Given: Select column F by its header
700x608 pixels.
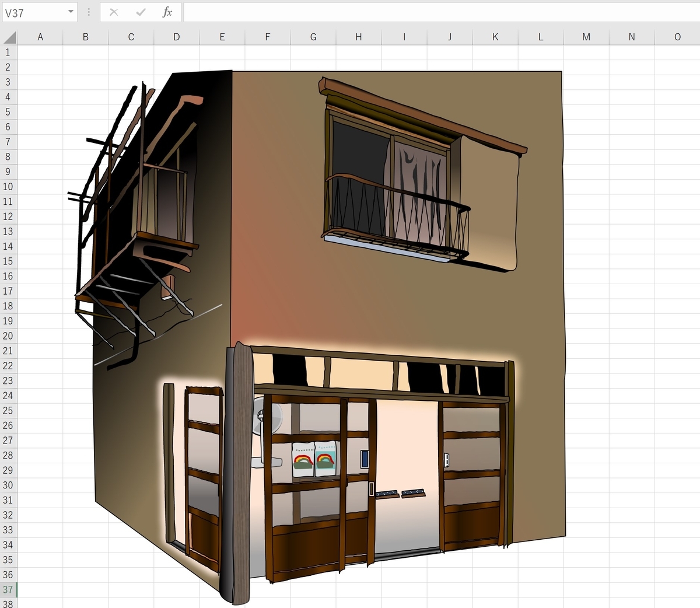Looking at the screenshot, I should [268, 37].
